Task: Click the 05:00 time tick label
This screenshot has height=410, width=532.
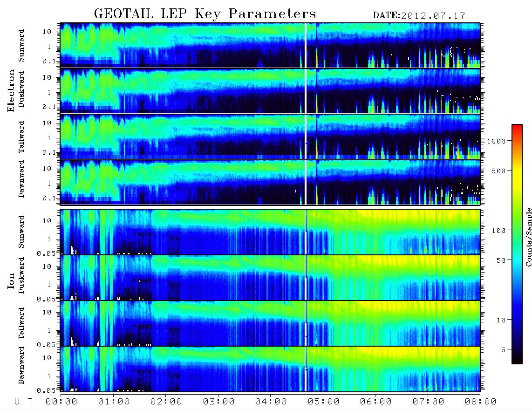Action: (324, 402)
